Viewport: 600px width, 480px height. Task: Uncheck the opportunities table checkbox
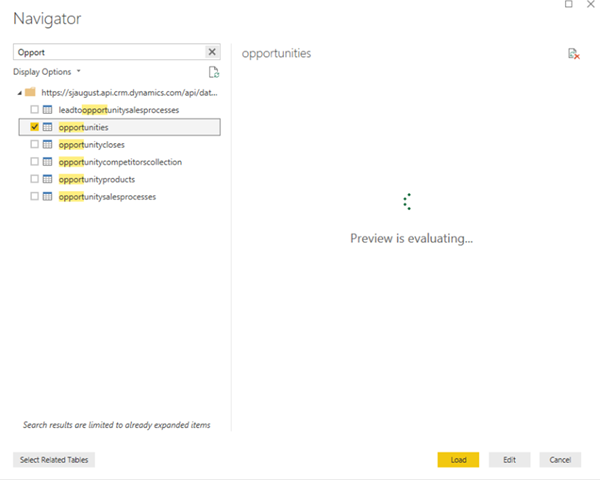coord(35,127)
